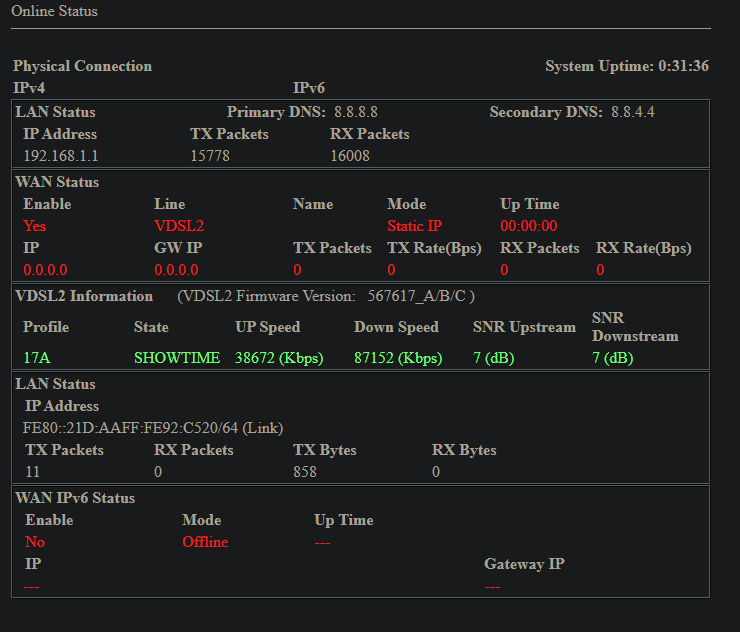This screenshot has width=740, height=632.
Task: Click the 17A profile value
Action: tap(37, 358)
